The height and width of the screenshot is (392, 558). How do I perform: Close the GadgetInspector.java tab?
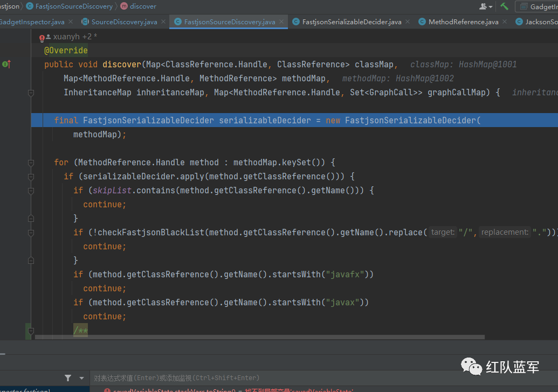click(x=71, y=22)
